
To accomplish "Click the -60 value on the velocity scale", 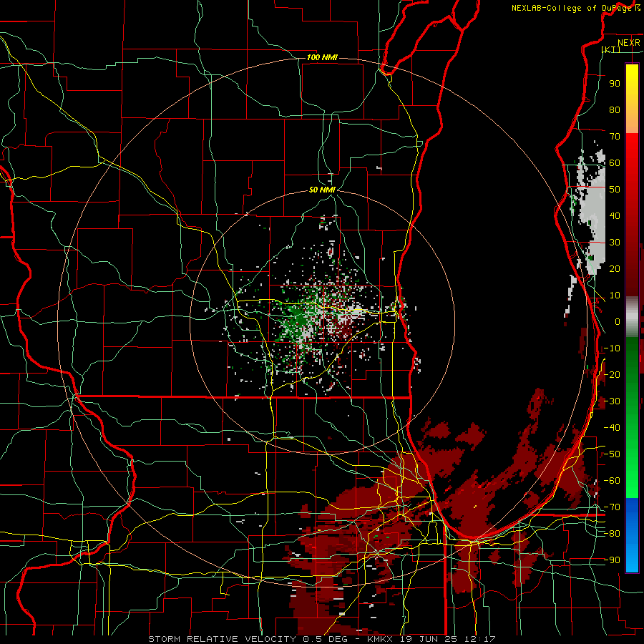I will tap(612, 481).
